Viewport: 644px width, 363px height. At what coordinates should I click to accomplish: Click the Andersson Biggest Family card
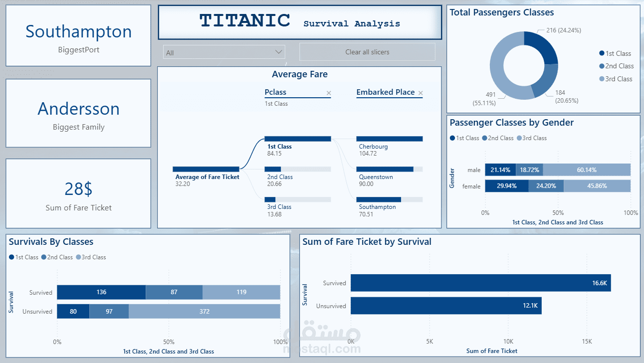(78, 113)
